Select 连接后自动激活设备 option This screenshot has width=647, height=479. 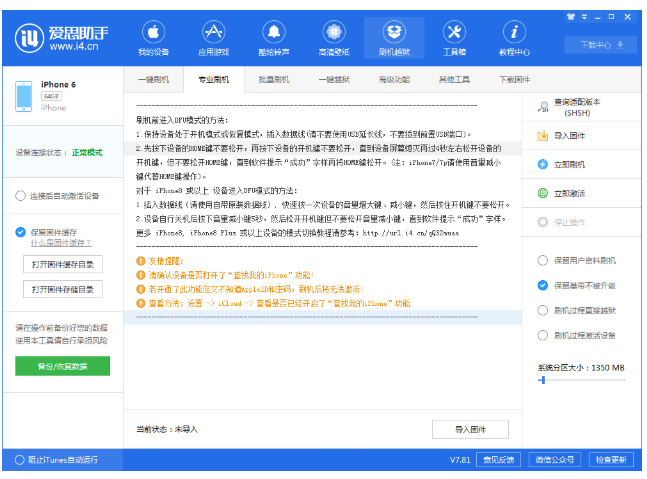(x=21, y=196)
